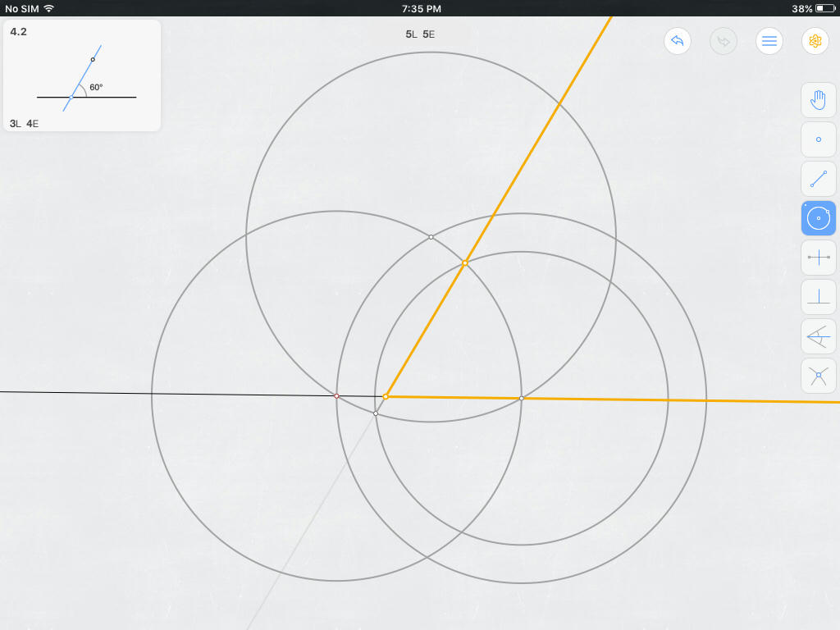
Task: Undo the last construction step
Action: coord(677,41)
